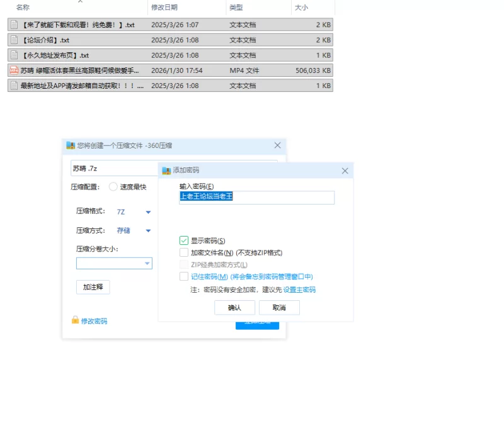This screenshot has width=504, height=421.
Task: Click the 输入密码 field with 上老王论坛当老王
Action: (257, 197)
